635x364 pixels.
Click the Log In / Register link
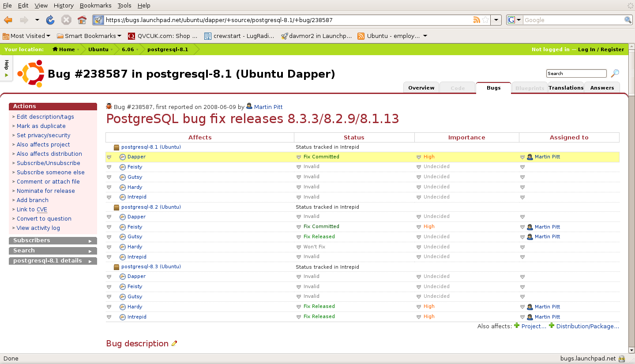(x=601, y=49)
